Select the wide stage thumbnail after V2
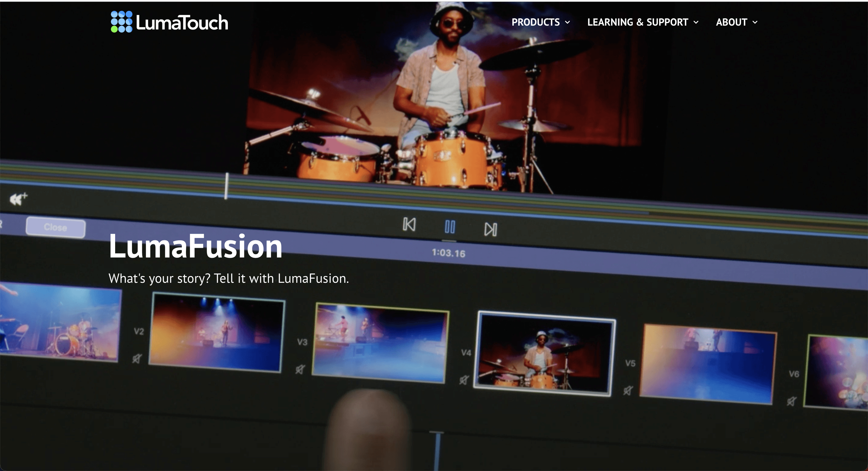Image resolution: width=868 pixels, height=471 pixels. 217,333
